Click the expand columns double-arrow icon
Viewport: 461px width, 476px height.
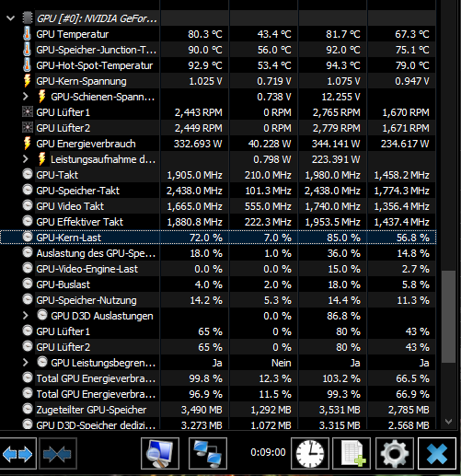click(17, 453)
